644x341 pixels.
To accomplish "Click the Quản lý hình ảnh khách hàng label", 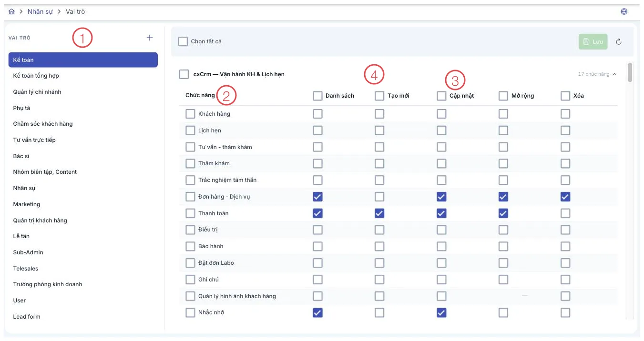I will pos(237,296).
